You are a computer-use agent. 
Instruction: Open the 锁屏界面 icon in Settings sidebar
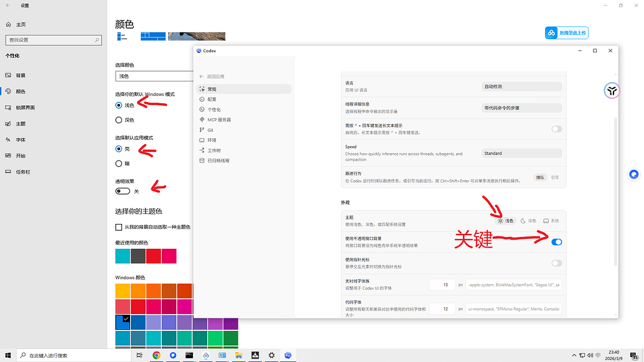[8, 108]
